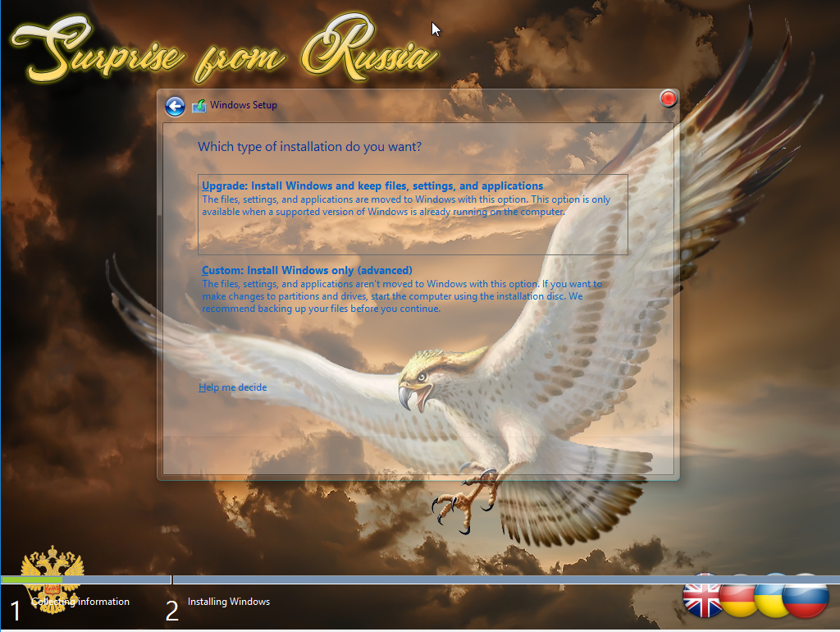Click the Windows Setup title text
Viewport: 840px width, 632px height.
(243, 105)
